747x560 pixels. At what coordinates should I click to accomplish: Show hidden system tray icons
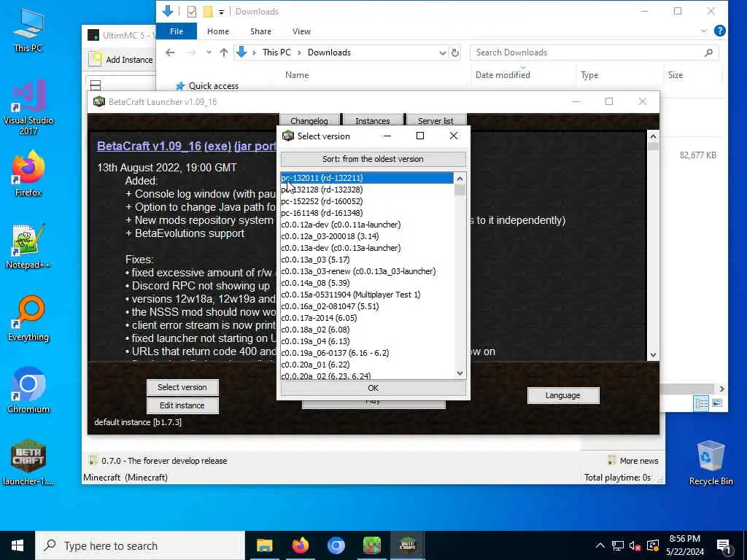(x=600, y=545)
